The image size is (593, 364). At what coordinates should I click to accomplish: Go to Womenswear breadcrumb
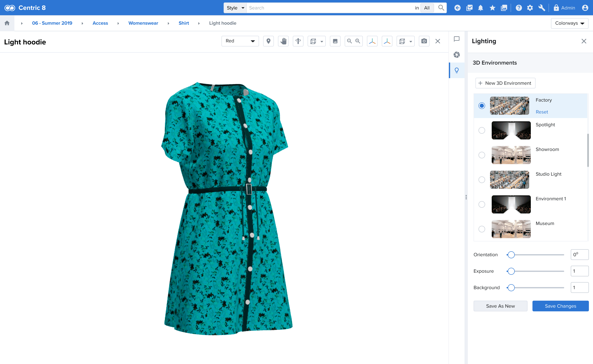pyautogui.click(x=143, y=23)
